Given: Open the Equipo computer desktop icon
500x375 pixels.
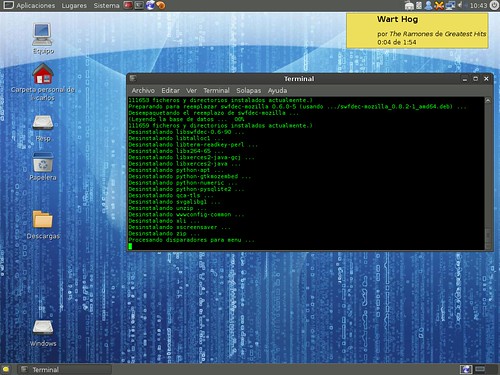Looking at the screenshot, I should coord(42,35).
